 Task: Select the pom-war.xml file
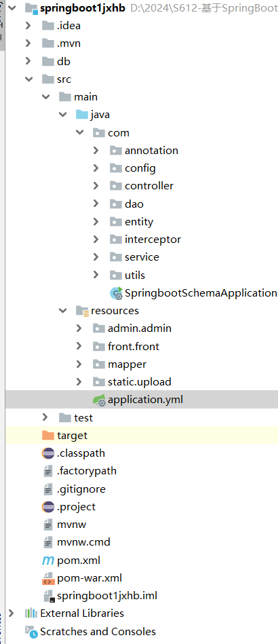click(90, 578)
